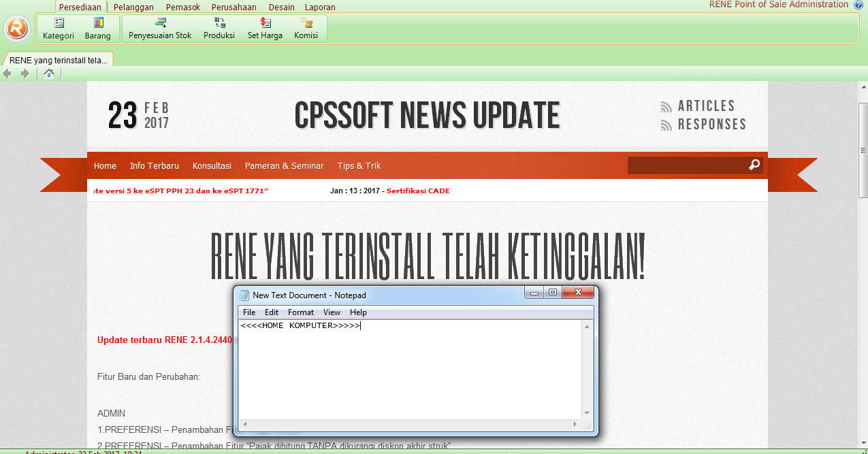Click Home in the webpage navigation bar
Image resolution: width=868 pixels, height=454 pixels.
(x=105, y=165)
